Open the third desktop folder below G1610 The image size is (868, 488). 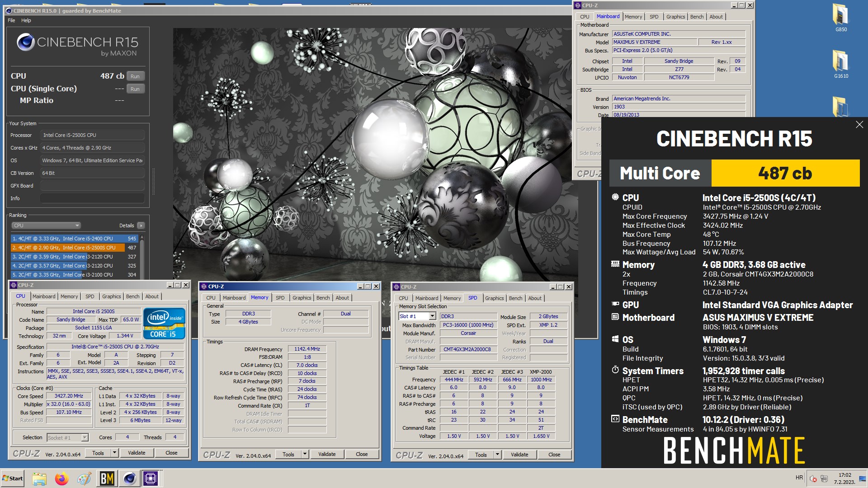[840, 107]
